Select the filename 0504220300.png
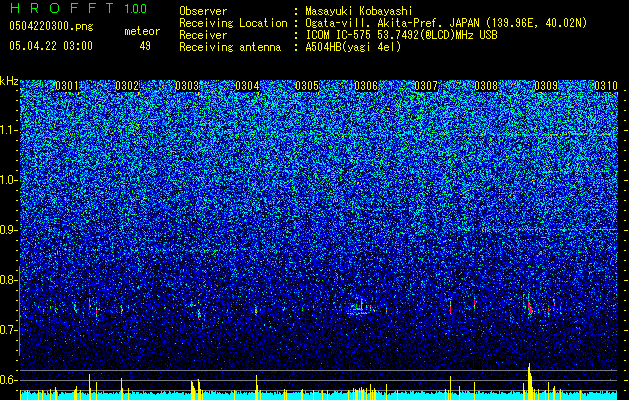The height and width of the screenshot is (400, 629). [51, 27]
